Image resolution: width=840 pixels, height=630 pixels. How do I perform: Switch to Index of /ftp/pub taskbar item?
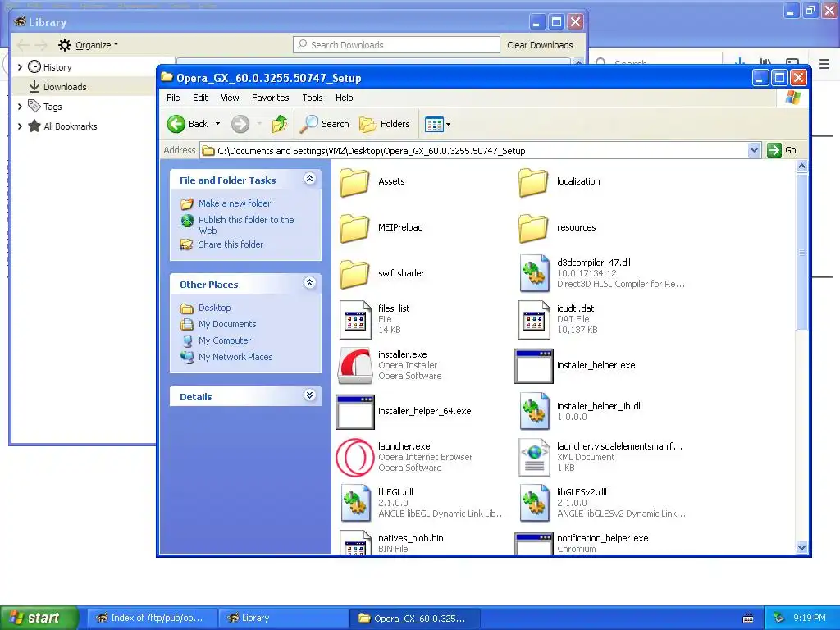pyautogui.click(x=152, y=618)
